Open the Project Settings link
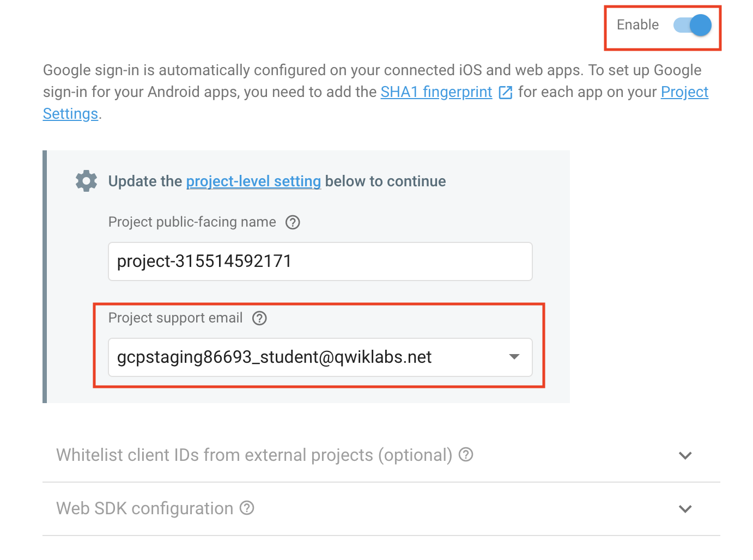753x560 pixels. tap(684, 92)
